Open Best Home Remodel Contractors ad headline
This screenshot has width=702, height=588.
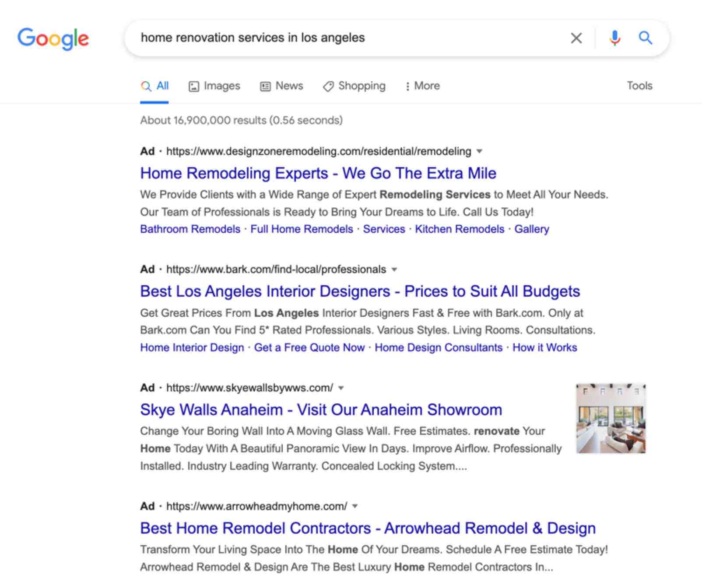pyautogui.click(x=368, y=528)
